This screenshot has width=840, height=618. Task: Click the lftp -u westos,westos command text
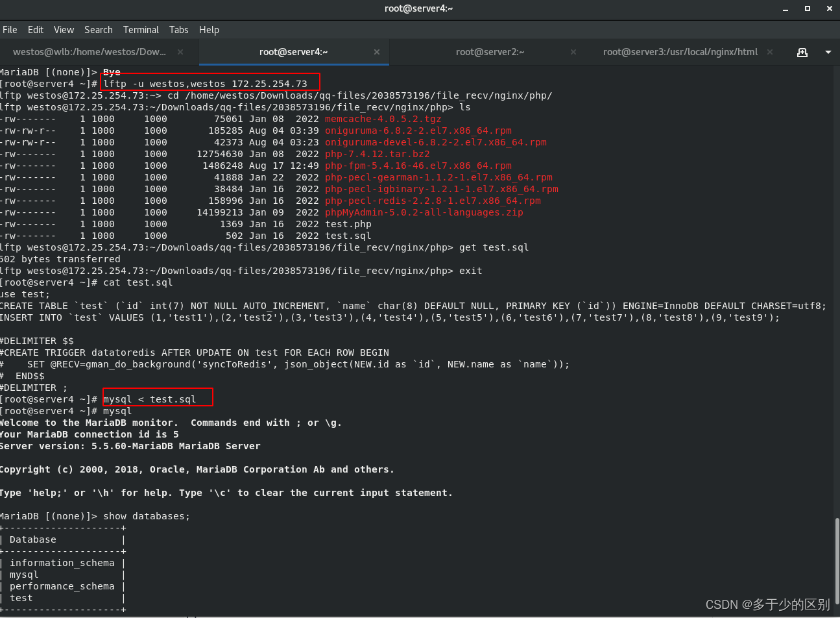[x=205, y=84]
